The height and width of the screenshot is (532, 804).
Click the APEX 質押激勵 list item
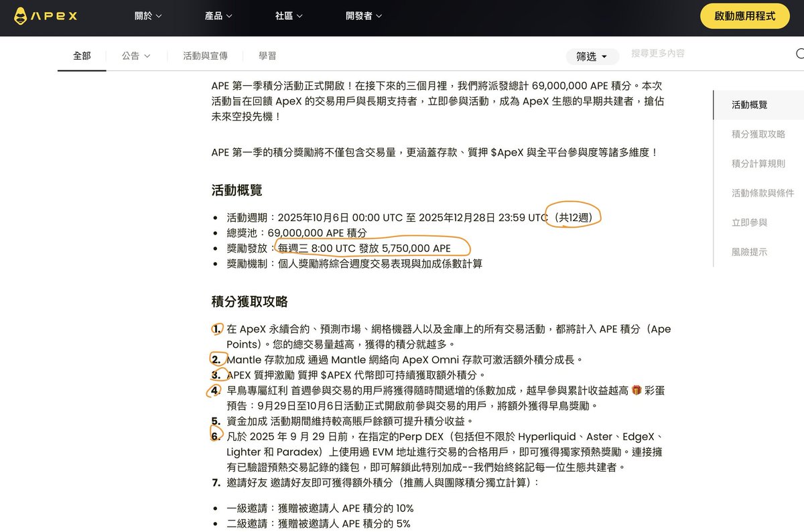pos(355,375)
